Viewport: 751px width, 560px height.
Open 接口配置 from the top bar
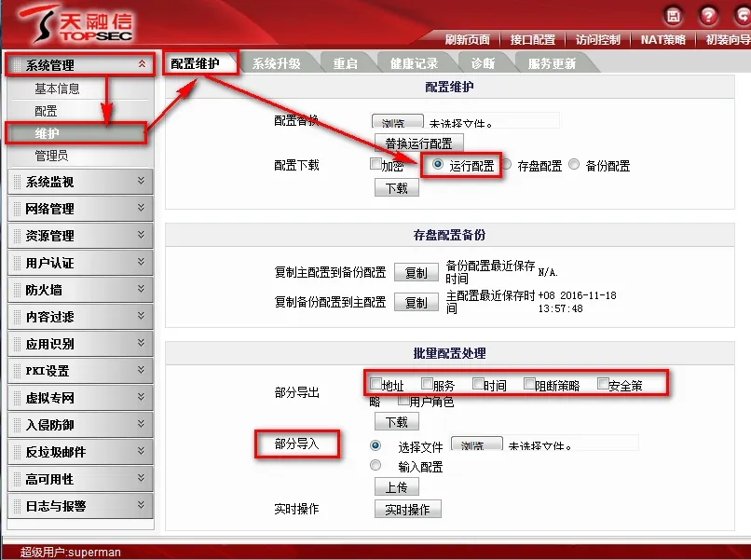point(533,40)
